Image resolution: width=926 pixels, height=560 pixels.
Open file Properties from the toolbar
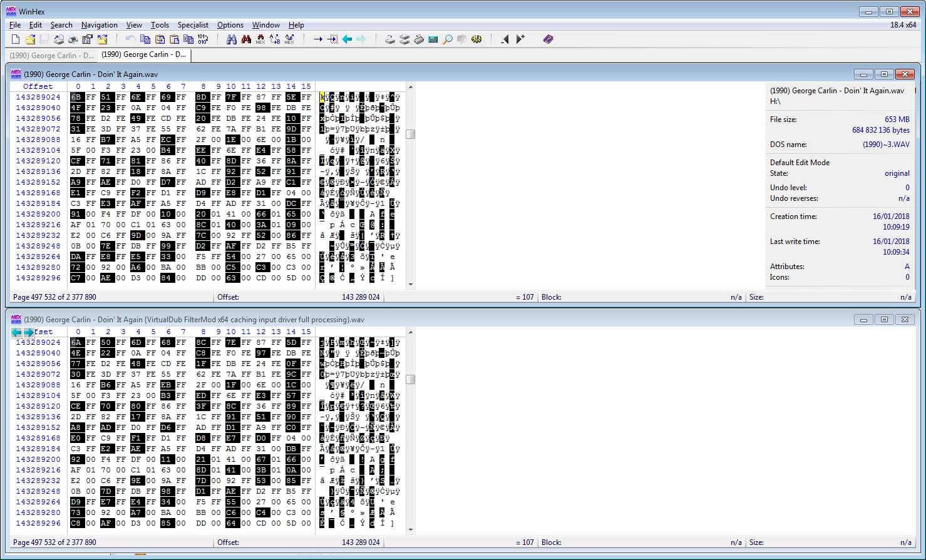88,39
